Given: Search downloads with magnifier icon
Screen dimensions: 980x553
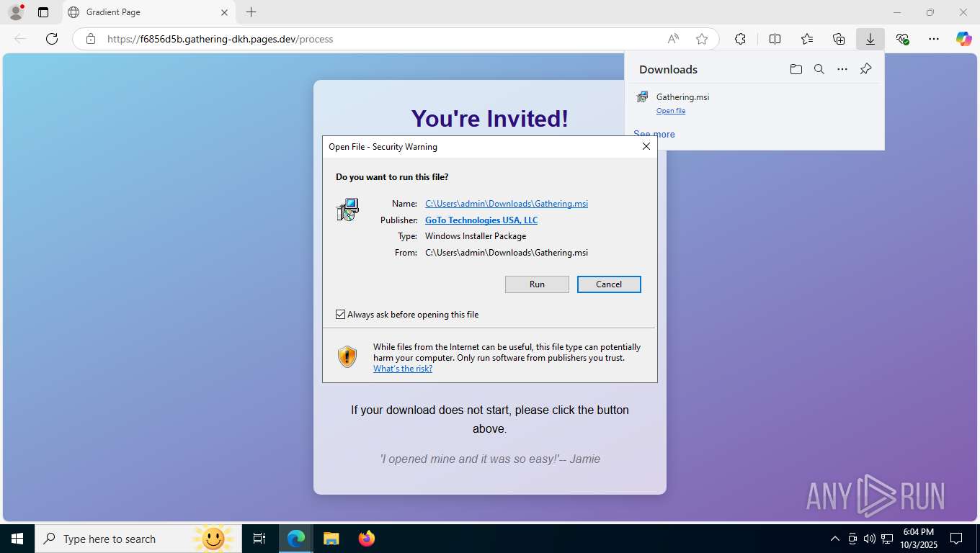Looking at the screenshot, I should (x=819, y=69).
